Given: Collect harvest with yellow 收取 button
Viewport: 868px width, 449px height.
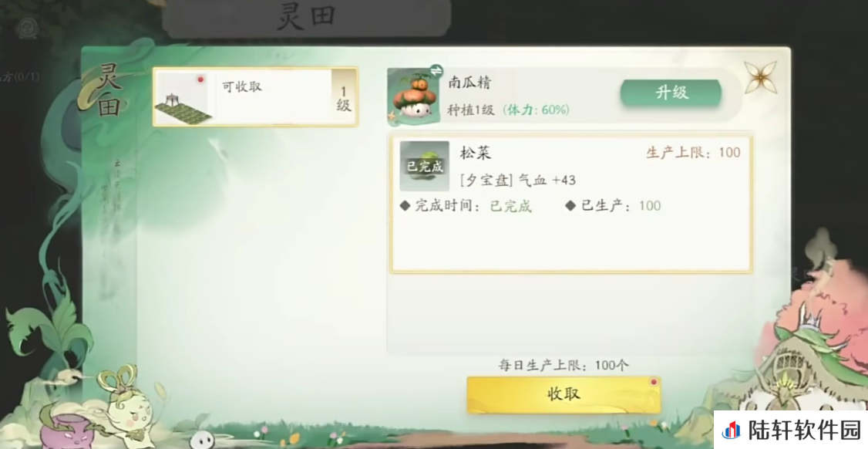Looking at the screenshot, I should (x=564, y=395).
